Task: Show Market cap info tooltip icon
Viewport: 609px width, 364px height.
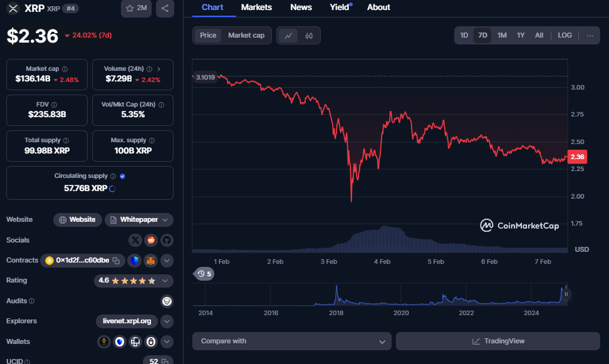Action: [65, 69]
